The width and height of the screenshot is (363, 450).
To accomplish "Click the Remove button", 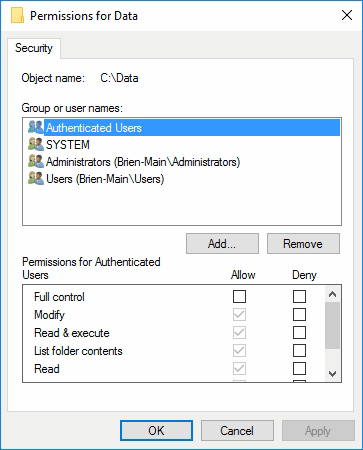I will [303, 244].
